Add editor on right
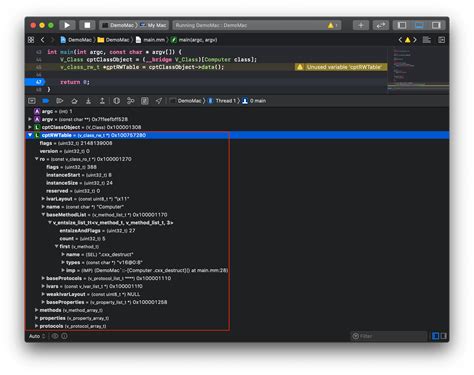This screenshot has height=375, width=474. point(441,40)
